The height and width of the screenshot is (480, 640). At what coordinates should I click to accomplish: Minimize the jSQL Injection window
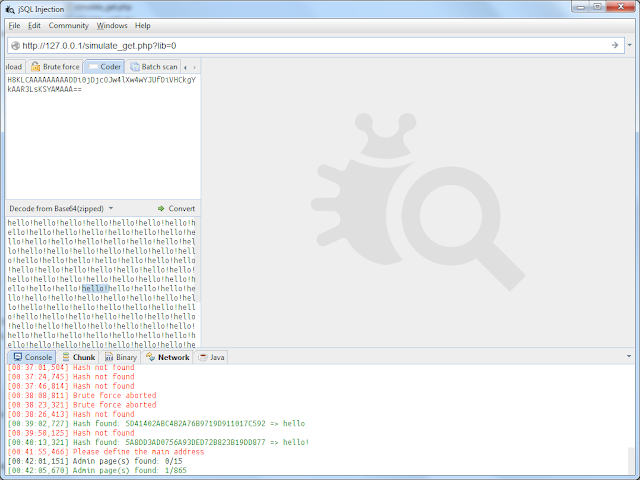click(580, 7)
